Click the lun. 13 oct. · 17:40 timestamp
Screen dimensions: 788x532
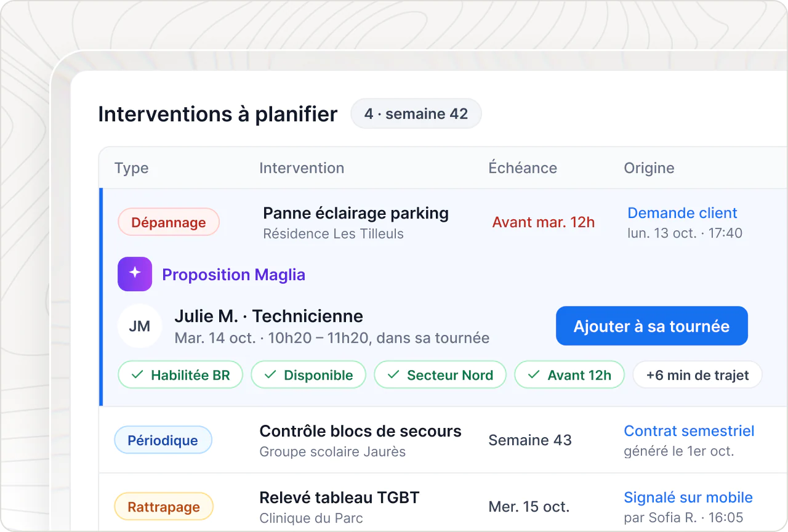pos(685,233)
